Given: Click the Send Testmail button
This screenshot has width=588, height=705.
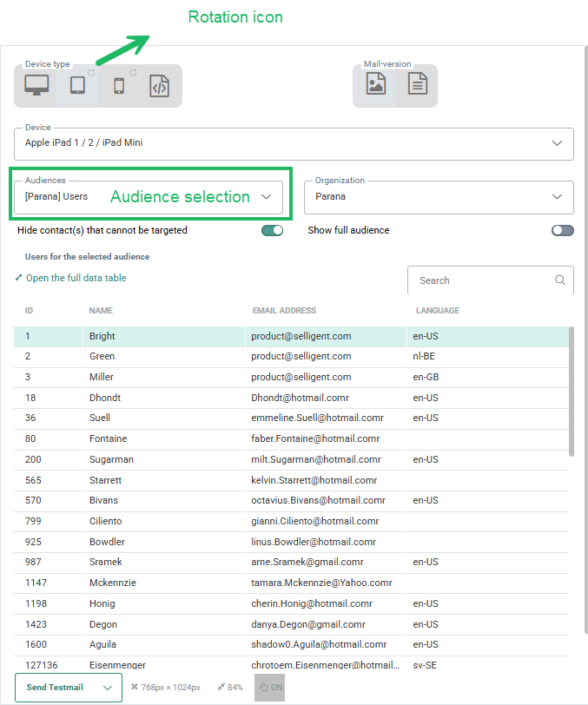Looking at the screenshot, I should pyautogui.click(x=55, y=688).
